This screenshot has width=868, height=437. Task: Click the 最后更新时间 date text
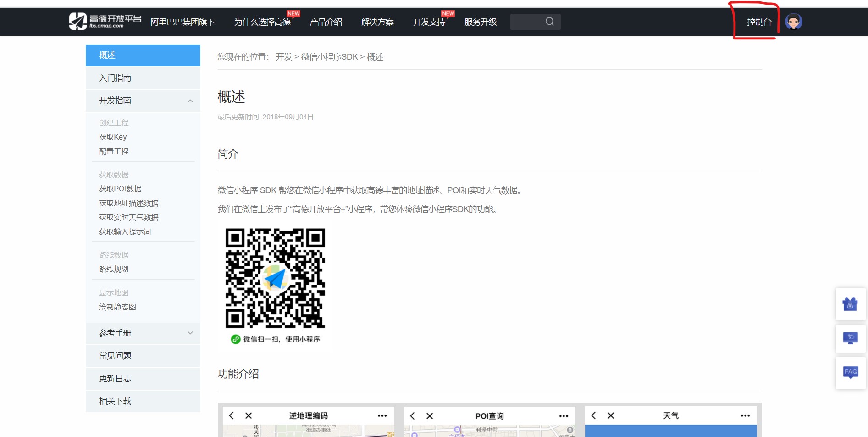point(265,117)
